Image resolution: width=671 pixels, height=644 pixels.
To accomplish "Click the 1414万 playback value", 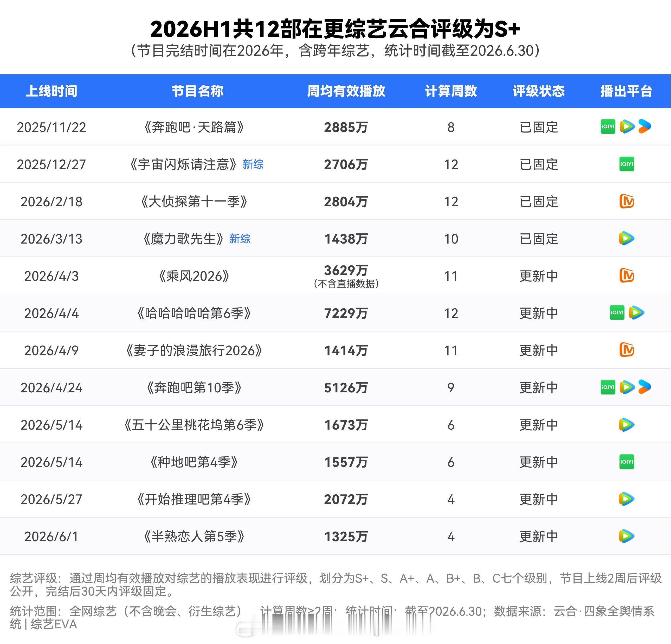I will pyautogui.click(x=346, y=351).
